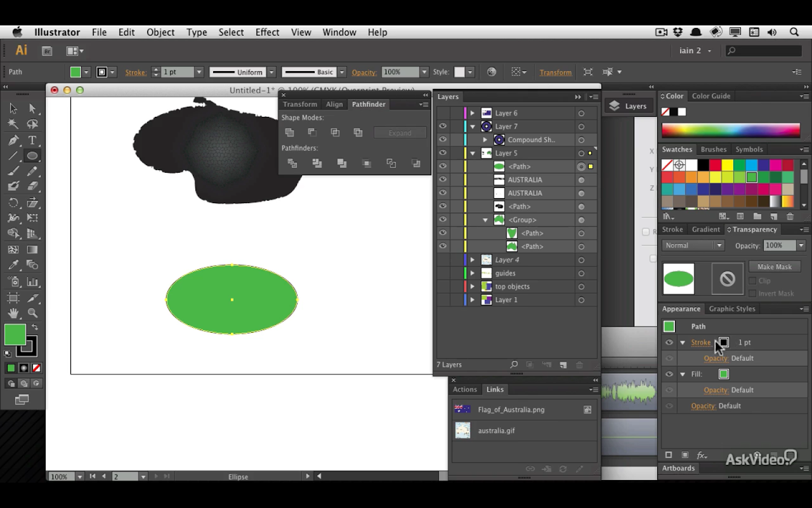Hide Layer 7 using its eye icon
Viewport: 812px width, 508px height.
pyautogui.click(x=443, y=126)
